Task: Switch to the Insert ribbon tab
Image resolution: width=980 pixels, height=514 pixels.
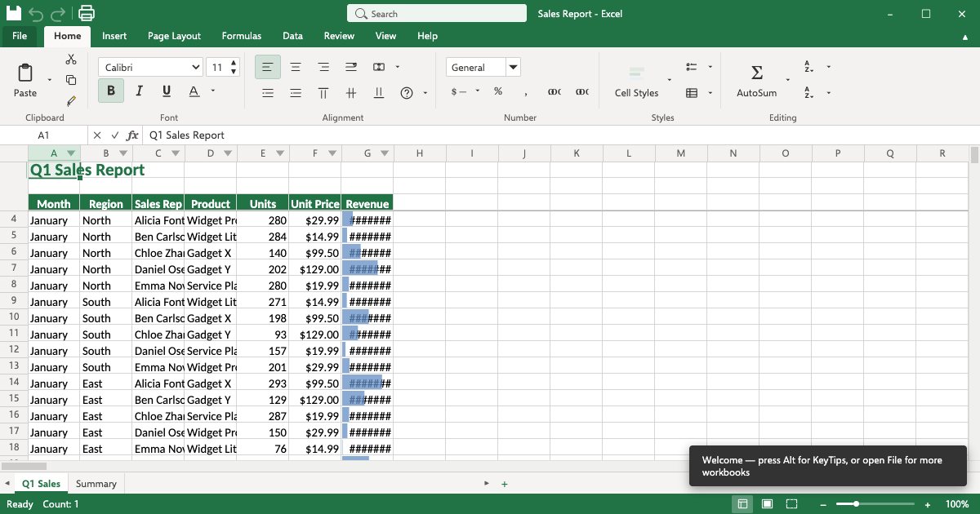Action: [114, 36]
